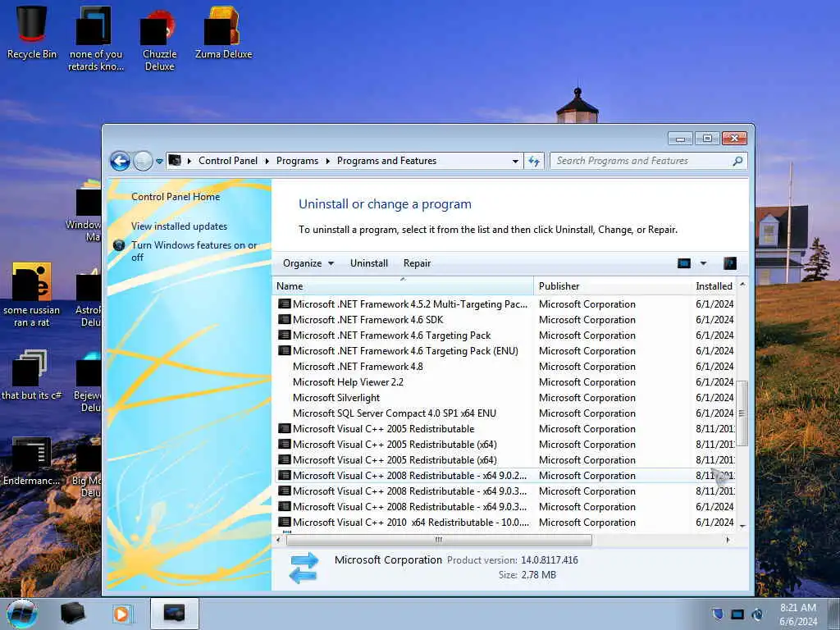The height and width of the screenshot is (630, 840).
Task: Open the black folder-like taskbar icon
Action: (x=73, y=614)
